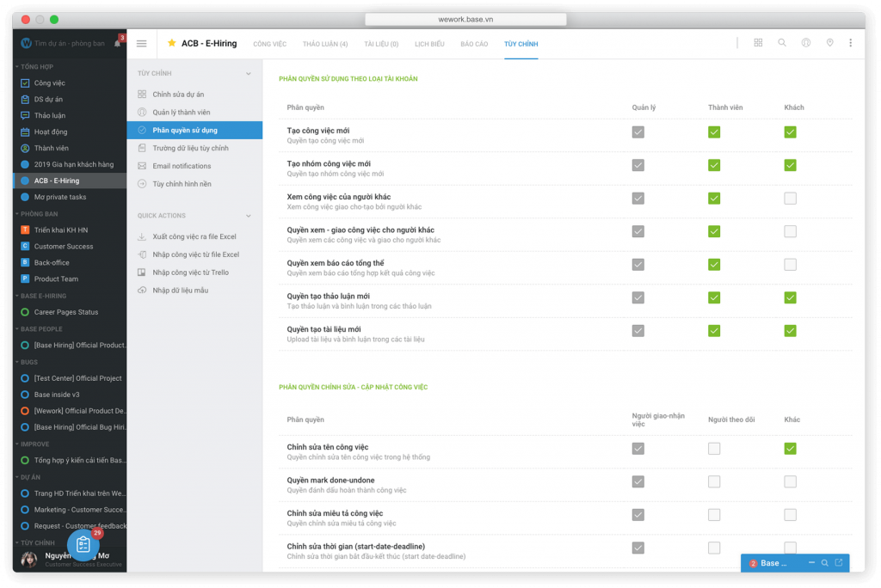Collapse the PHÒNG BAN group in sidebar
The image size is (881, 588).
point(16,214)
